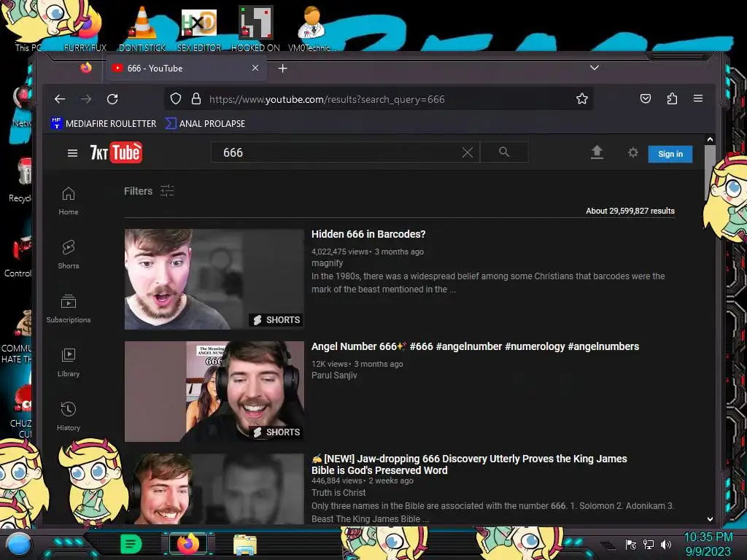Go back to the previous page
747x560 pixels.
60,99
